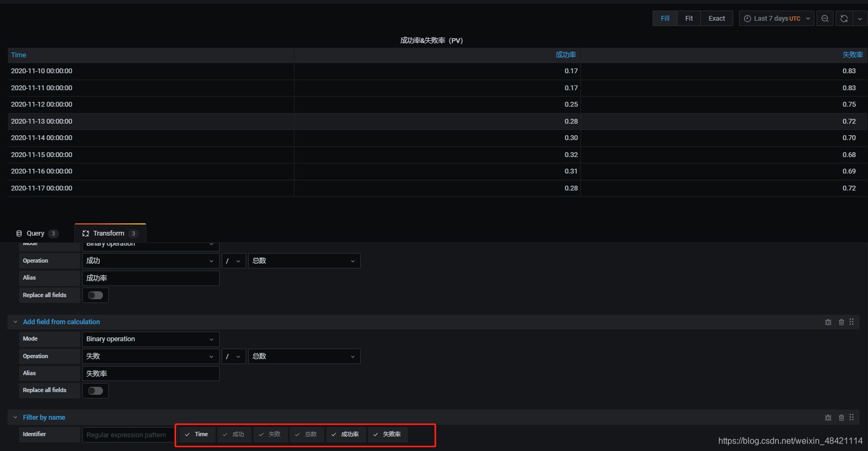Grab drag handle of Add field from calculation
This screenshot has width=868, height=451.
click(852, 322)
